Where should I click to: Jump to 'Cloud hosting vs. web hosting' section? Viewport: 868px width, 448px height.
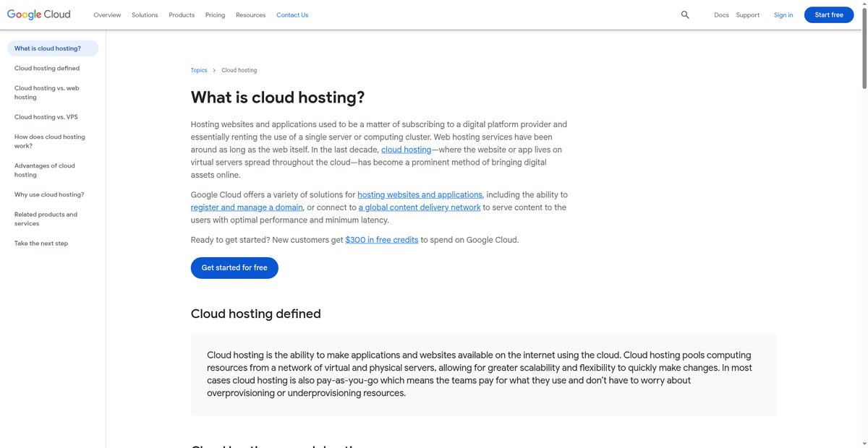pyautogui.click(x=47, y=92)
